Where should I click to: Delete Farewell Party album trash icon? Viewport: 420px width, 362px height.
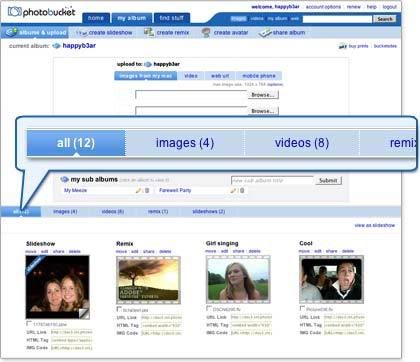(242, 190)
